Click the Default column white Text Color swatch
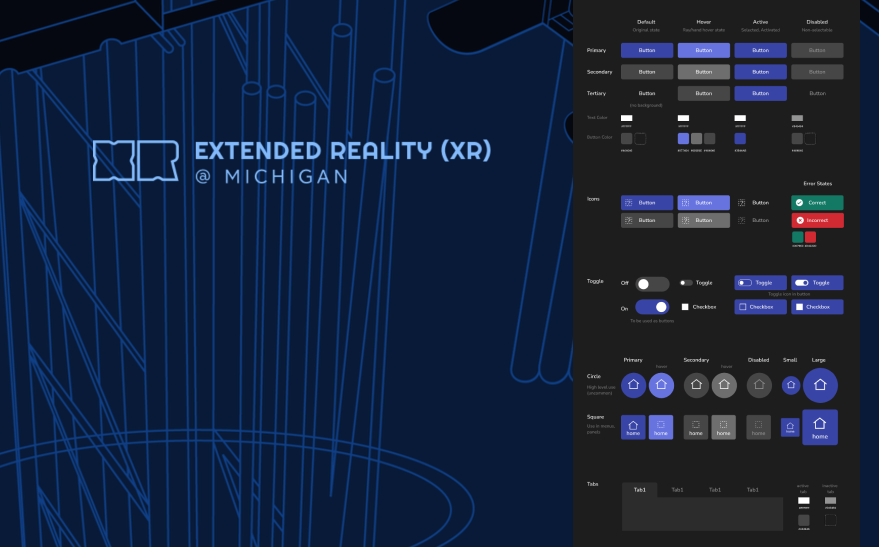Viewport: 879px width, 547px height. tap(627, 118)
